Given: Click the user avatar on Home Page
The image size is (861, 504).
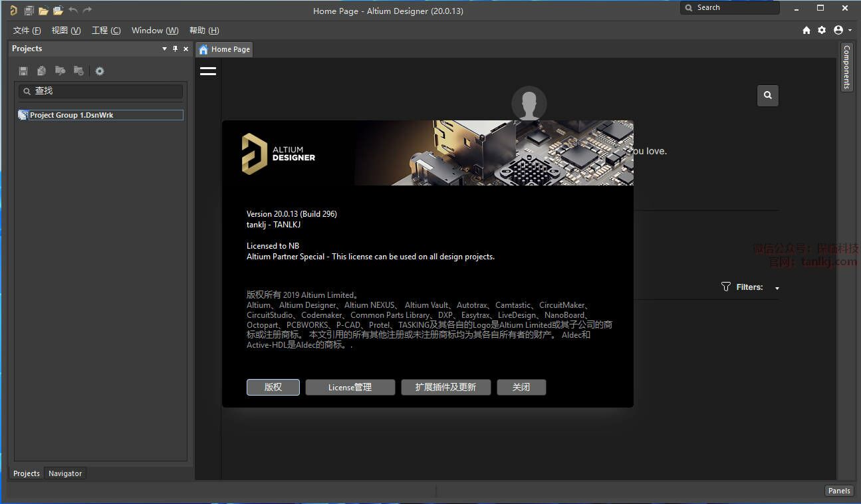Looking at the screenshot, I should point(529,104).
